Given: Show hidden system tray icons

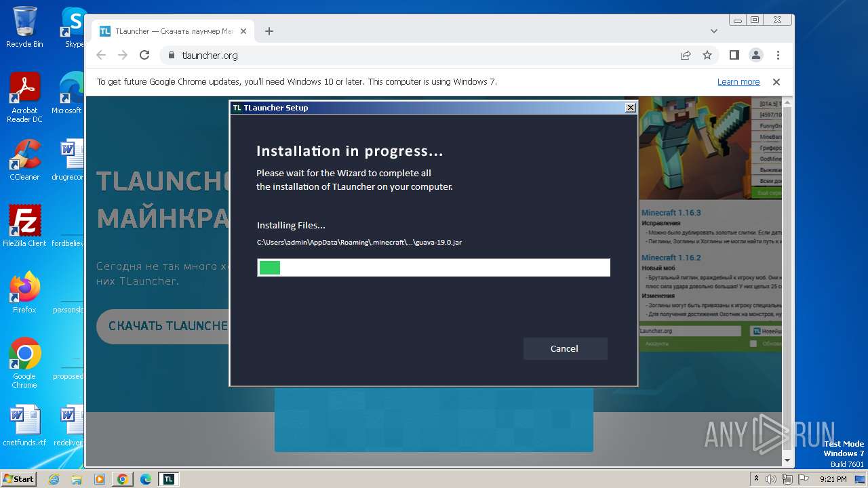Looking at the screenshot, I should pos(756,479).
